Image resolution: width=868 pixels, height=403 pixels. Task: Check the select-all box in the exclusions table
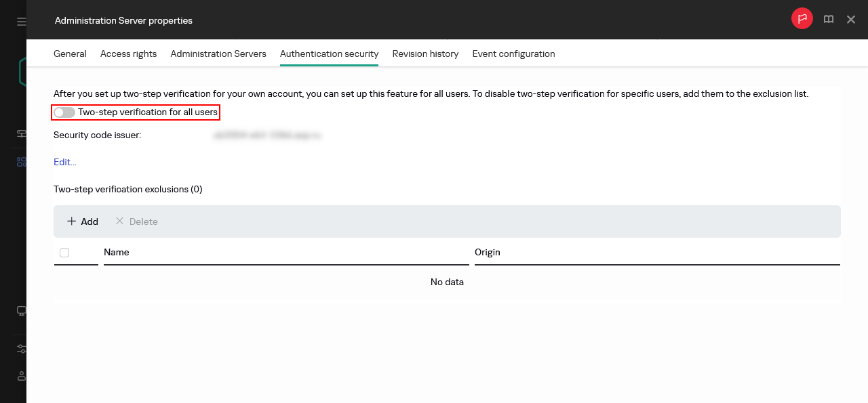64,252
